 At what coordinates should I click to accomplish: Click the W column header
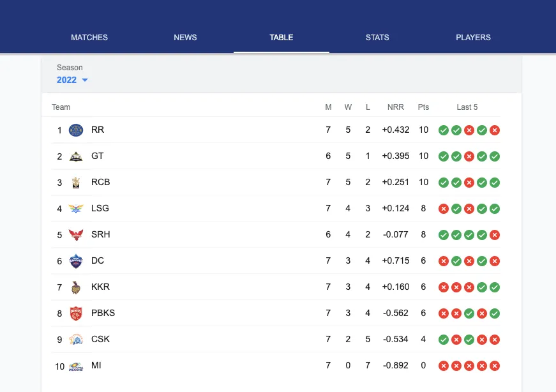point(348,107)
